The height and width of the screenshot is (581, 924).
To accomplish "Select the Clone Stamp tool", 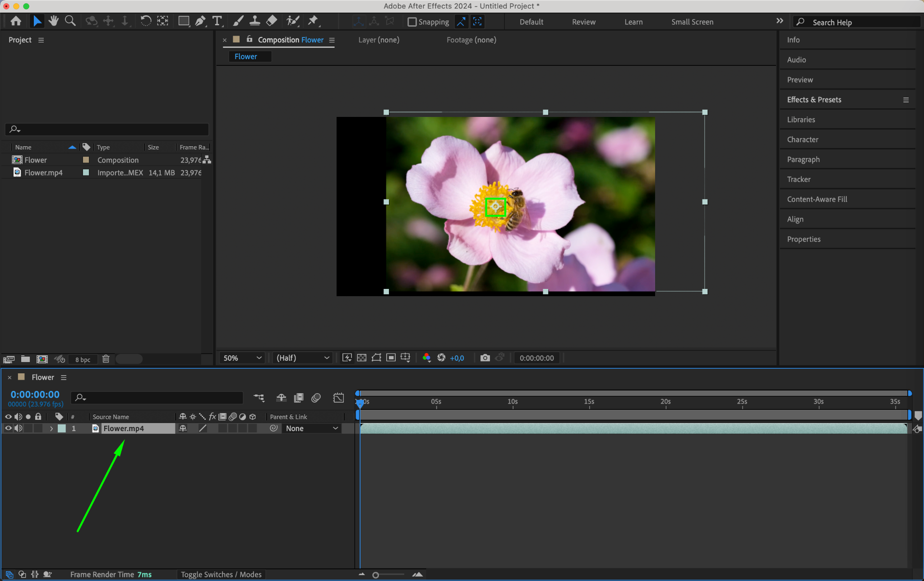I will tap(254, 21).
